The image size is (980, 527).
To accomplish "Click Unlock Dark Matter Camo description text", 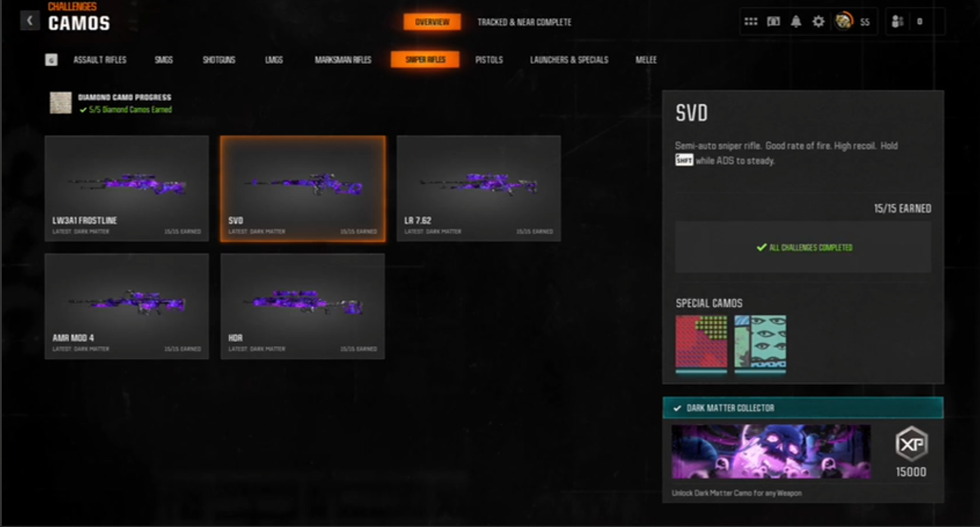I will (737, 493).
